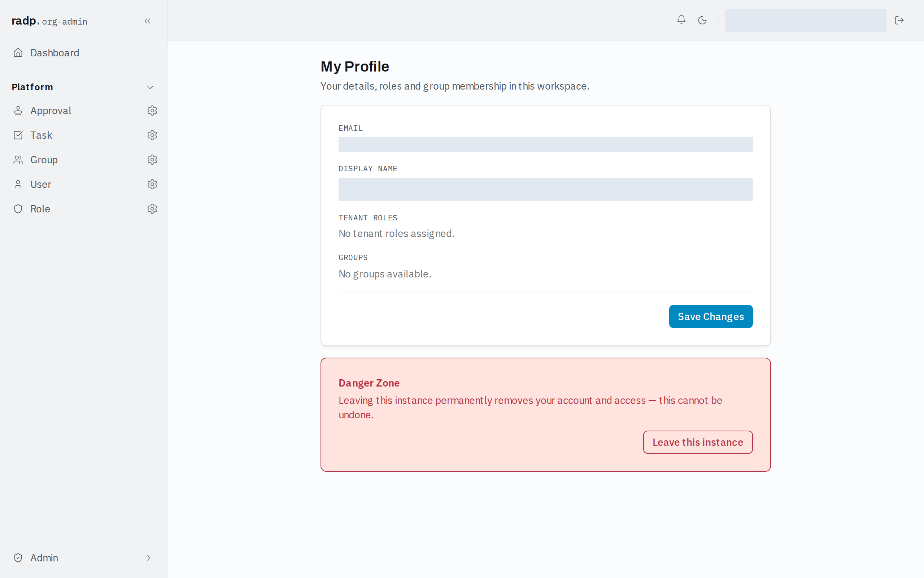924x578 pixels.
Task: Open Role settings gear icon
Action: point(152,209)
